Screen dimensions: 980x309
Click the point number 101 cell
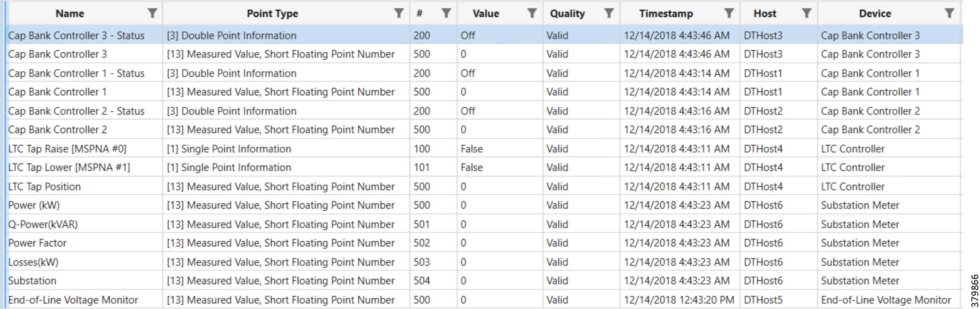pos(421,167)
